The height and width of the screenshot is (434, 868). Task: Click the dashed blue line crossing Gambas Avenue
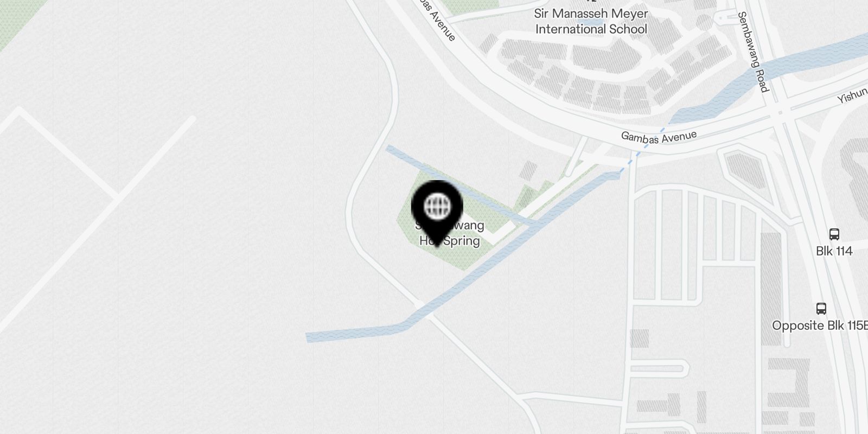click(641, 150)
